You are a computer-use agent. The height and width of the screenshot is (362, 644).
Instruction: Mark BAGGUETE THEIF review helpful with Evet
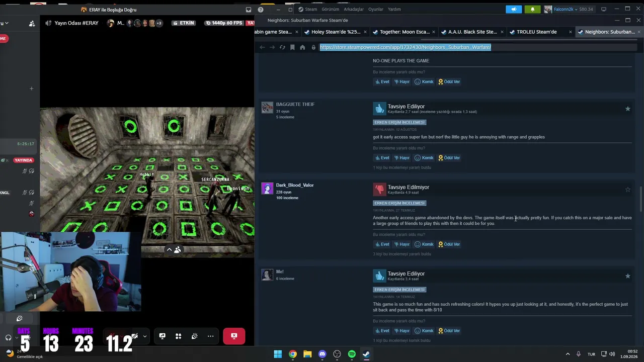point(382,158)
